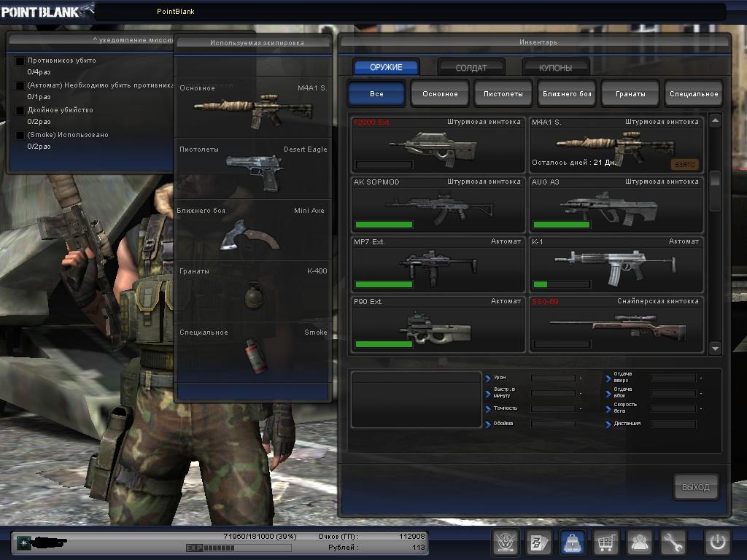Switch to the СОЛДАТ tab
747x560 pixels.
click(471, 68)
